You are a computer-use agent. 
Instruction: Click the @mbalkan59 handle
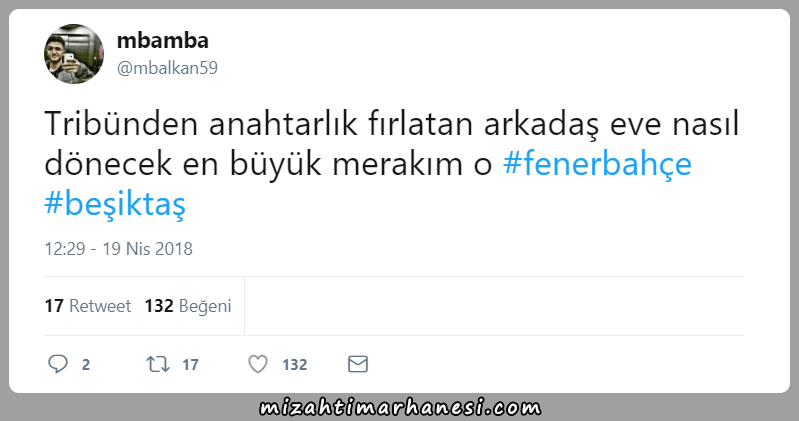click(167, 68)
